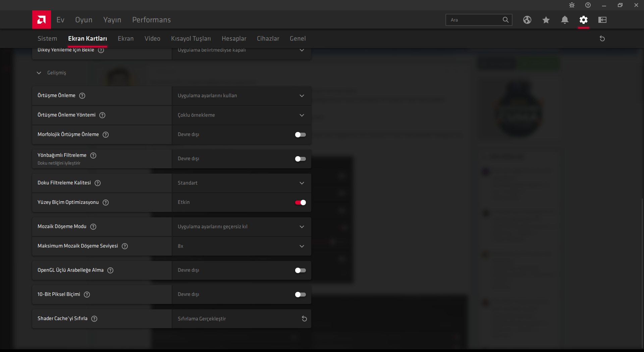Show help for Örtüşme Önleme

coord(82,96)
